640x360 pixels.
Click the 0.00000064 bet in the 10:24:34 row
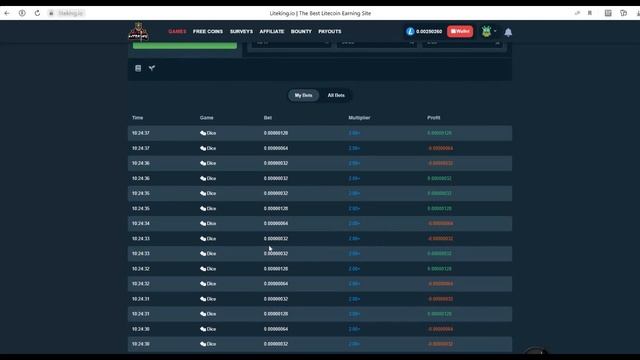click(x=276, y=223)
